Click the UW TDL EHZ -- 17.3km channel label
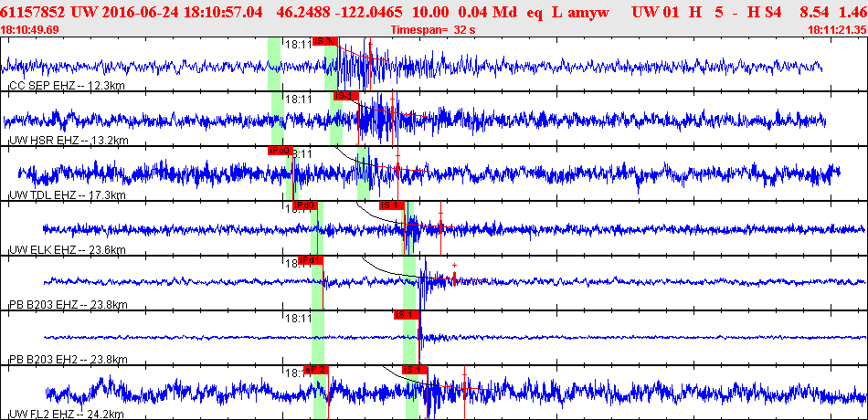The image size is (868, 420). [x=68, y=195]
